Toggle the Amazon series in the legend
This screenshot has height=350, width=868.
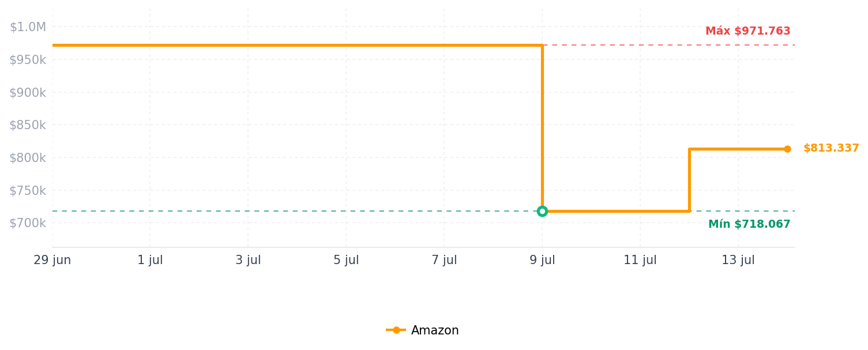[423, 330]
